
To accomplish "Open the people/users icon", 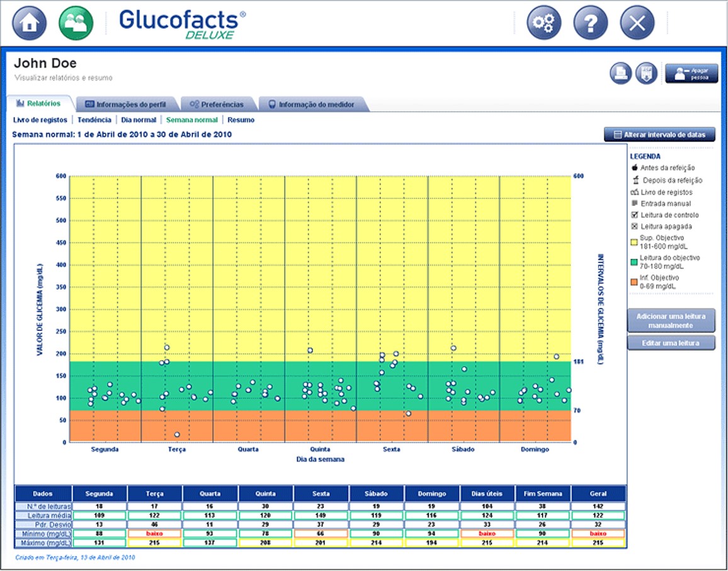I will tap(76, 23).
